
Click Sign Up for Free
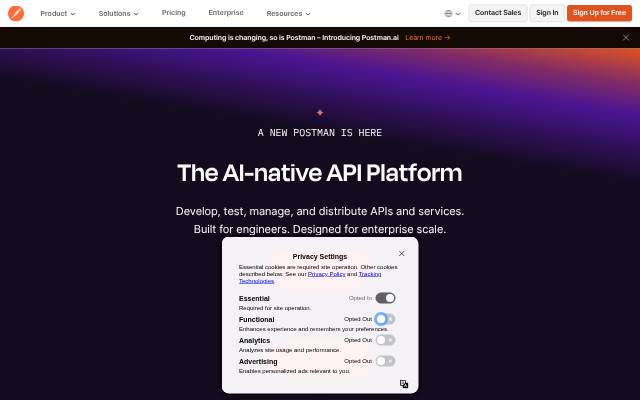(x=599, y=13)
